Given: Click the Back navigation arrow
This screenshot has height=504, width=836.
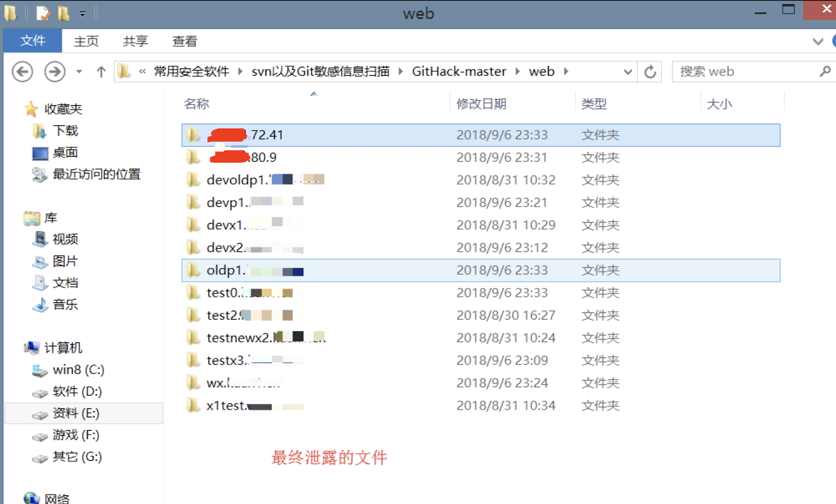Looking at the screenshot, I should 22,72.
